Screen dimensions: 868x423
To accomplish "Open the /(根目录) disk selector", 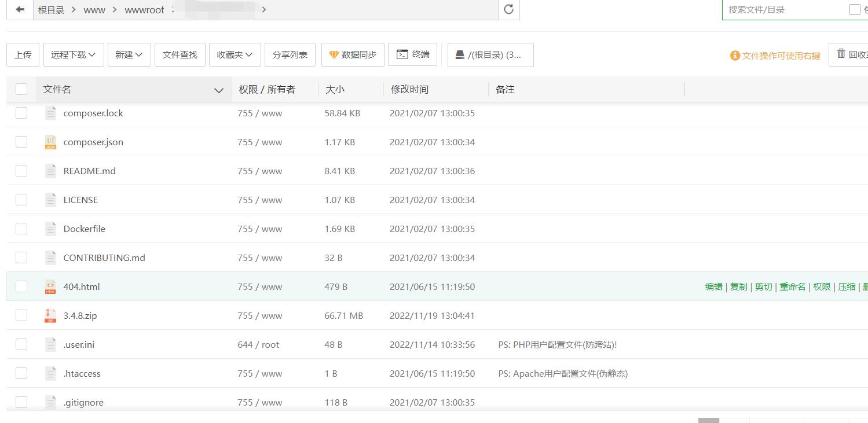I will tap(490, 54).
